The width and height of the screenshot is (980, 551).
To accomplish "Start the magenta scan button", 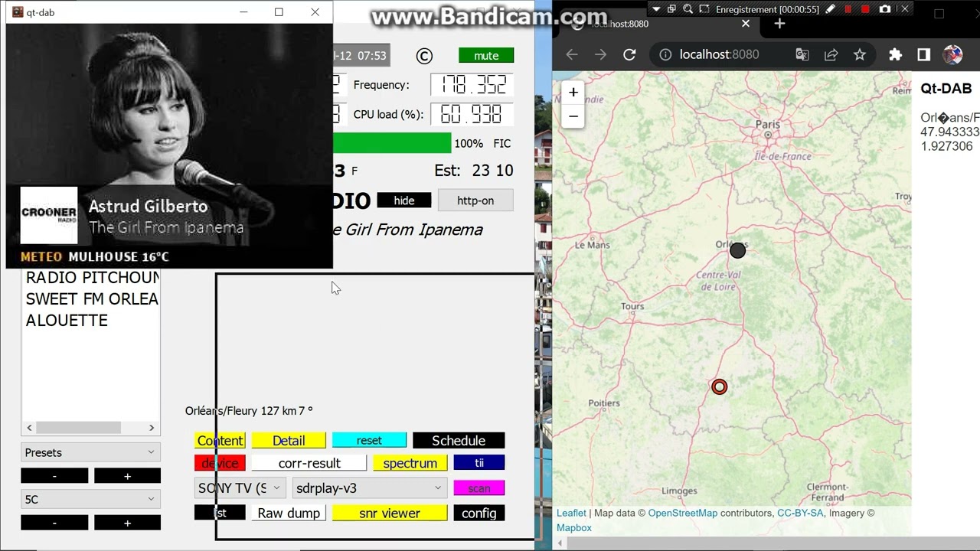I will pos(479,487).
